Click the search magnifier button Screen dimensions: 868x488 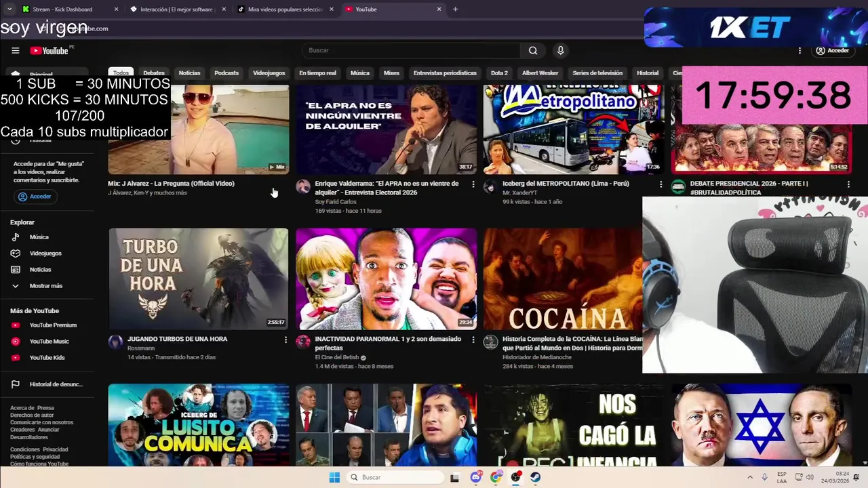click(x=533, y=50)
